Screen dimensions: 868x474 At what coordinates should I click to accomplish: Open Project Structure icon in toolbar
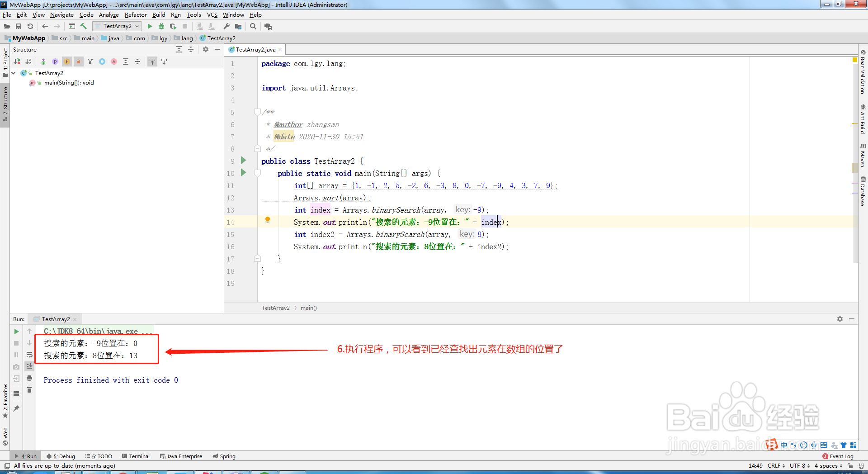[238, 26]
